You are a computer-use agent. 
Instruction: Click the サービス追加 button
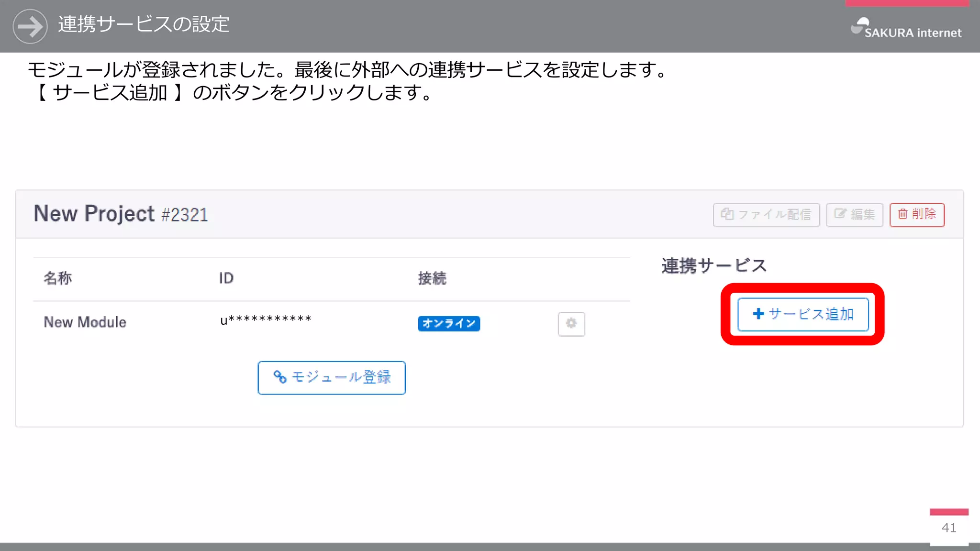pos(803,314)
